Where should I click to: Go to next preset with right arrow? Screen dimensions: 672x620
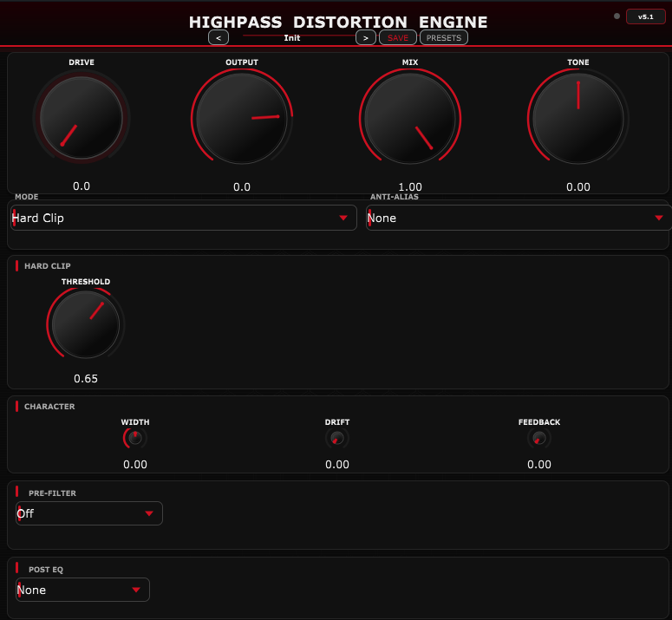pyautogui.click(x=366, y=37)
